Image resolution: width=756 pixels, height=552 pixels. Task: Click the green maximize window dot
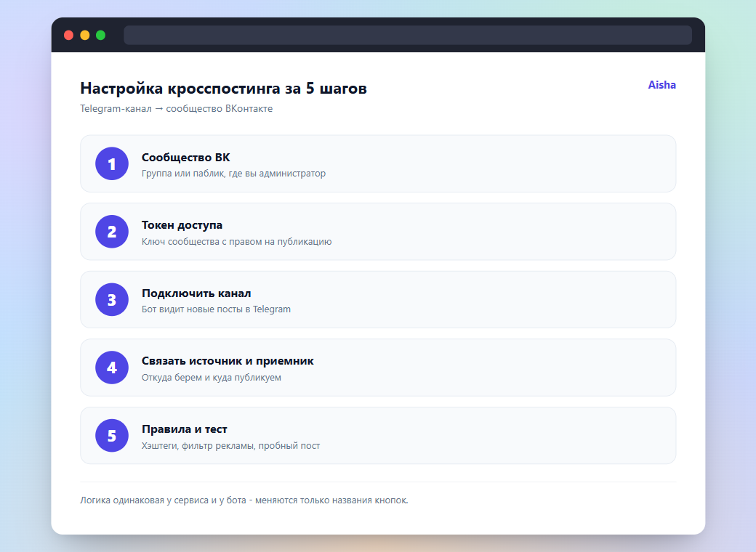point(101,35)
